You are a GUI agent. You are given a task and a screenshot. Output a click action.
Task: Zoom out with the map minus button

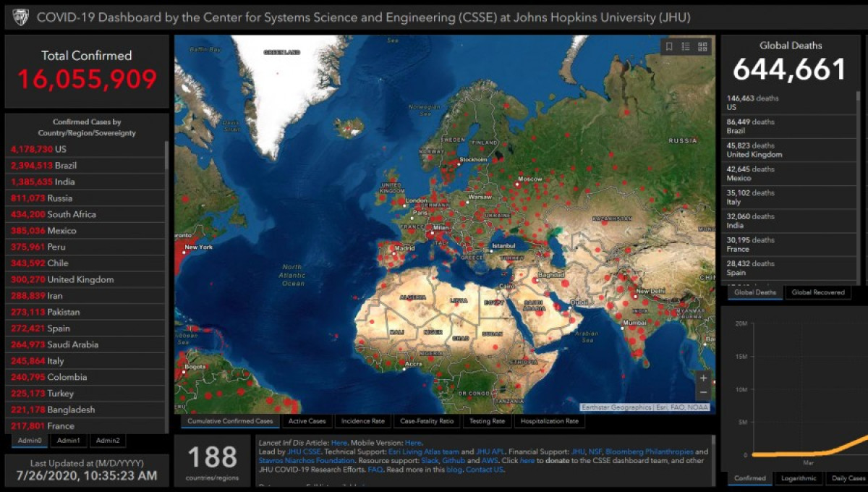703,393
